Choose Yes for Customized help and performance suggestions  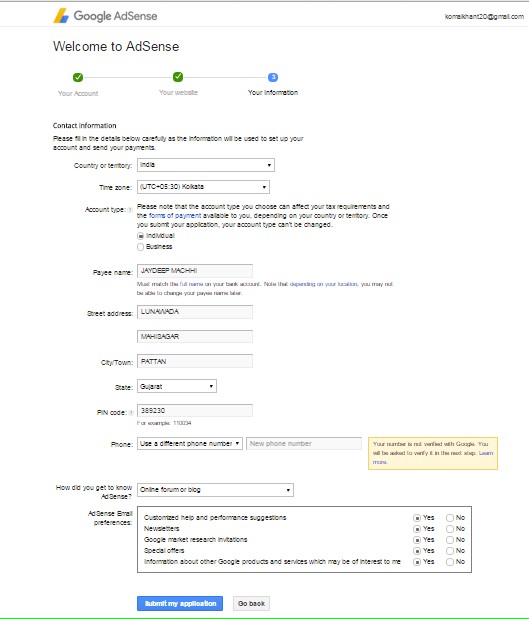click(416, 518)
